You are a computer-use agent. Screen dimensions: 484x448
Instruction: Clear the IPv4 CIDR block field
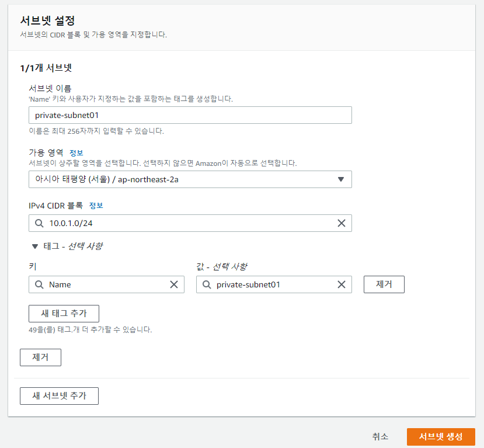click(x=341, y=223)
